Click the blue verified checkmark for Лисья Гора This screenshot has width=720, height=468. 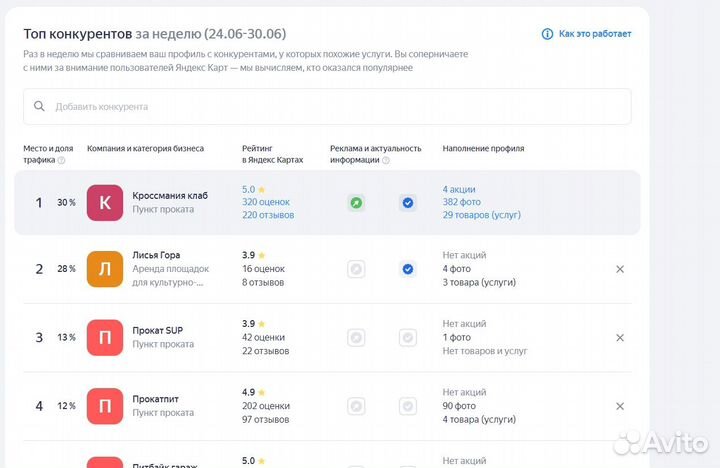click(407, 269)
